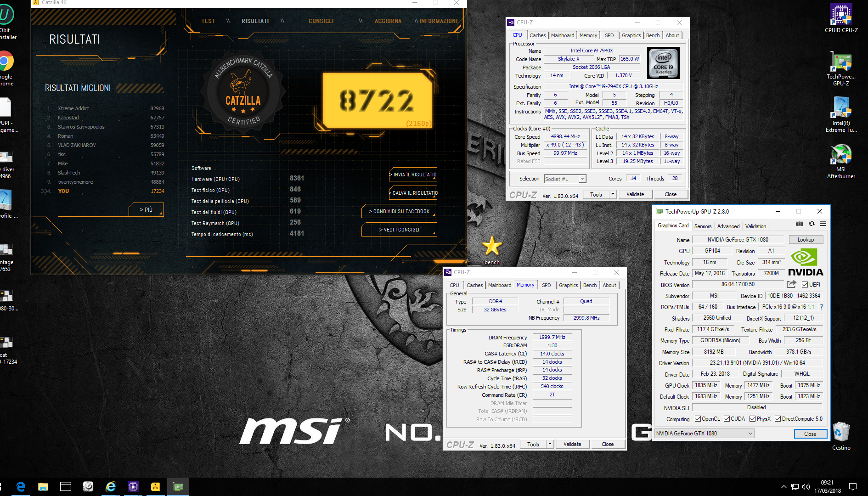Click the Lookup button in GPU-Z
The height and width of the screenshot is (496, 868).
[x=806, y=240]
